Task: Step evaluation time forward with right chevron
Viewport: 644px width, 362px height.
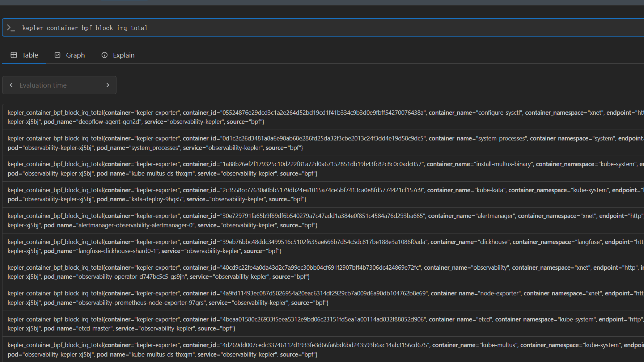Action: point(107,85)
